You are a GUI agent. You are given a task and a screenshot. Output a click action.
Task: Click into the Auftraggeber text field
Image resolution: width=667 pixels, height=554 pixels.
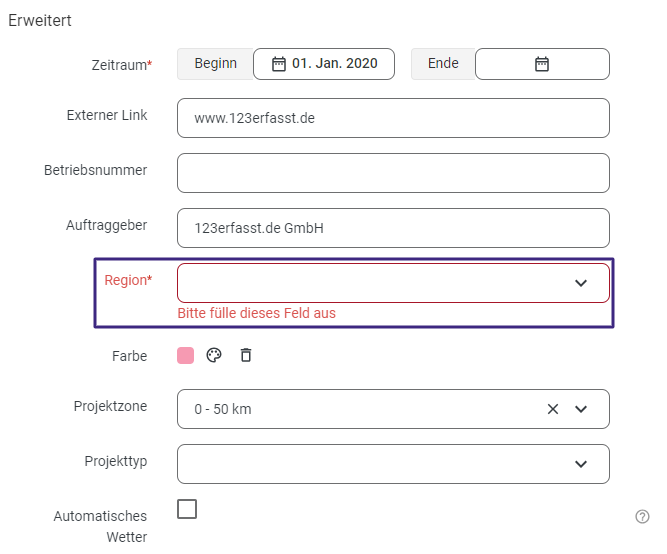click(392, 228)
